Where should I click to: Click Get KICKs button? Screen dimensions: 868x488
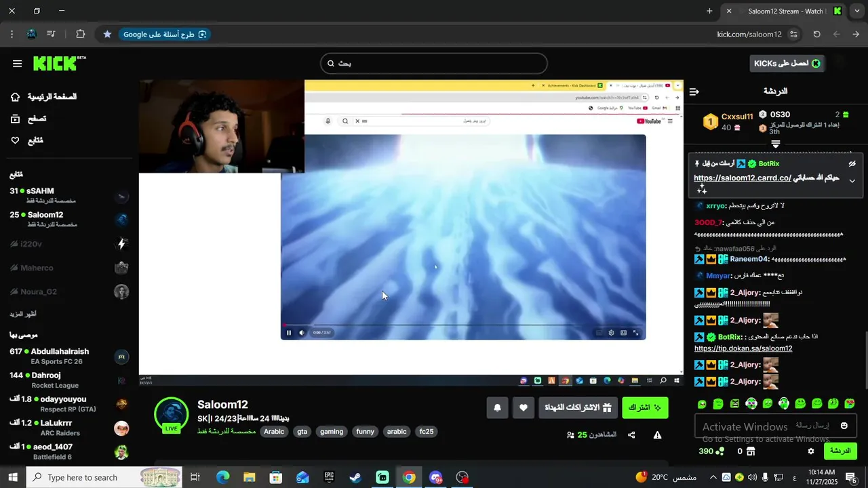tap(787, 64)
